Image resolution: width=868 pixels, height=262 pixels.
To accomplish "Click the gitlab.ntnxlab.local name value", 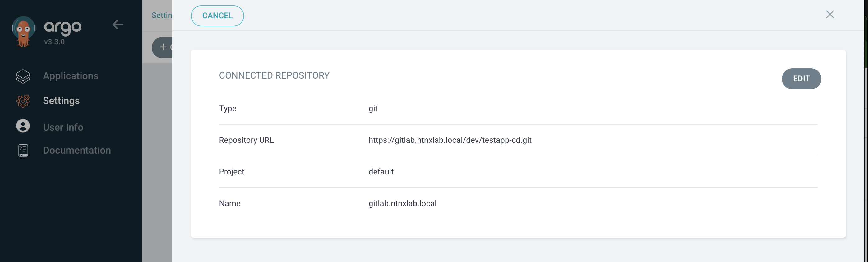I will [402, 203].
